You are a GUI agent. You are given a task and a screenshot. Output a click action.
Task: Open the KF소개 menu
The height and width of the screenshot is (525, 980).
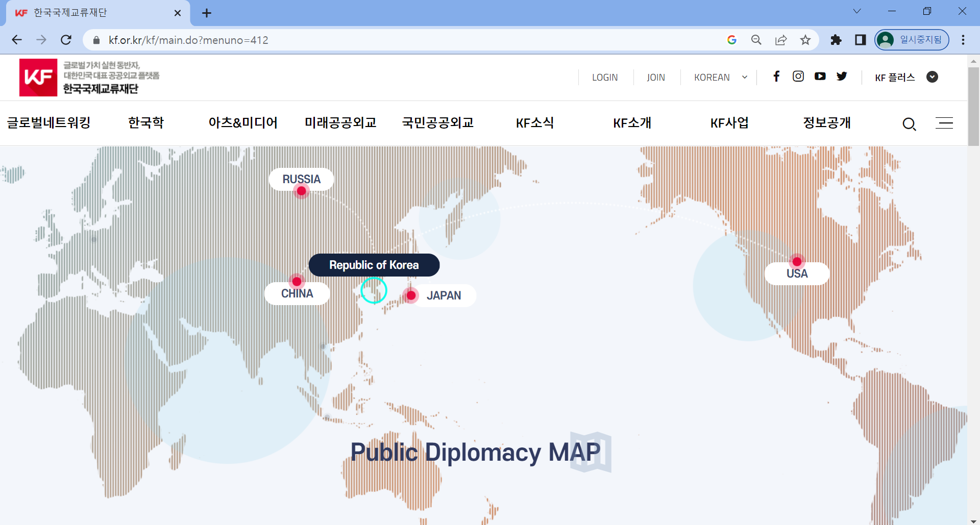tap(632, 123)
